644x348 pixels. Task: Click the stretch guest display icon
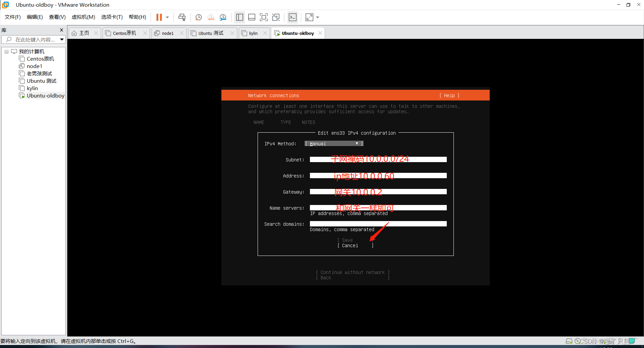[309, 17]
